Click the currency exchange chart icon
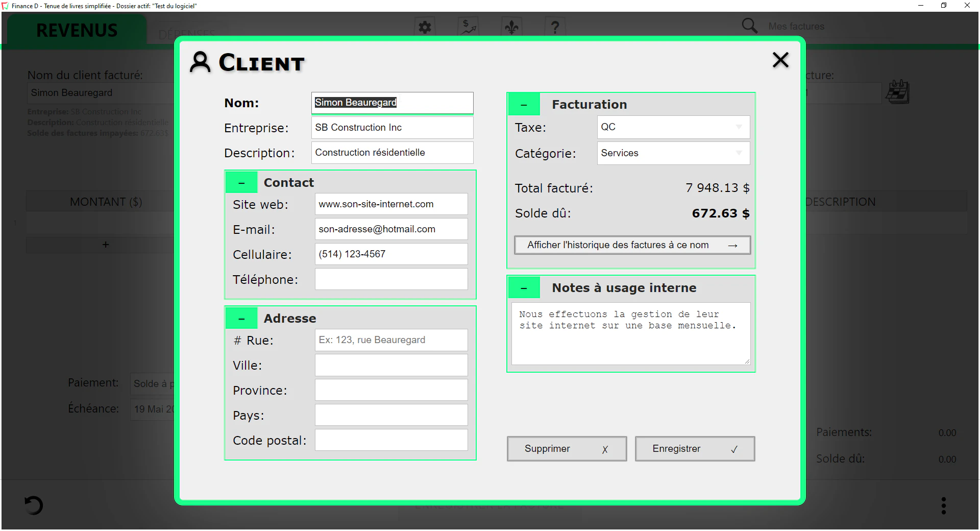Screen dimensions: 980x531 click(x=468, y=27)
